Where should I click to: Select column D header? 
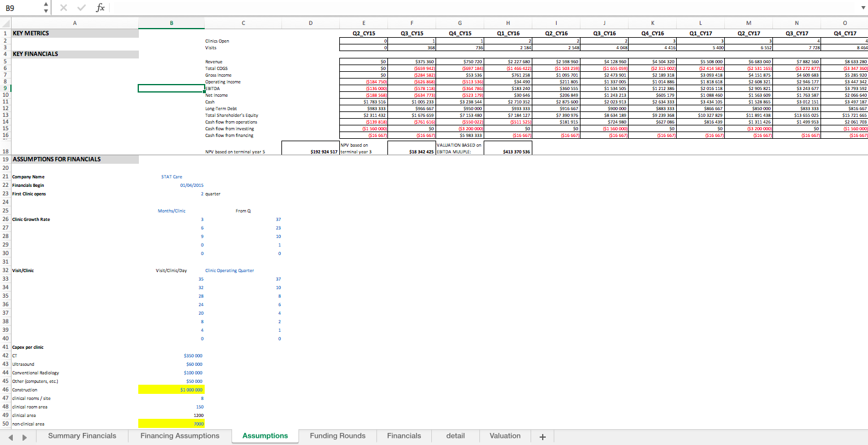tap(310, 24)
